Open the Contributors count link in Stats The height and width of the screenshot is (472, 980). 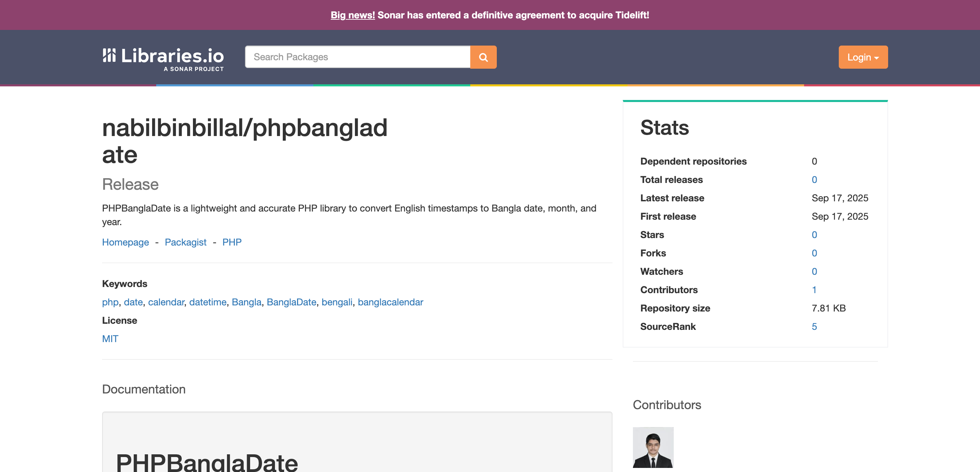(814, 290)
